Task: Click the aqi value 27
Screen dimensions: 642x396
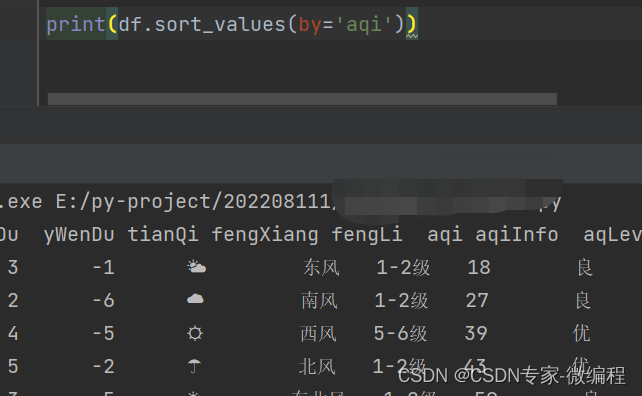Action: point(477,301)
